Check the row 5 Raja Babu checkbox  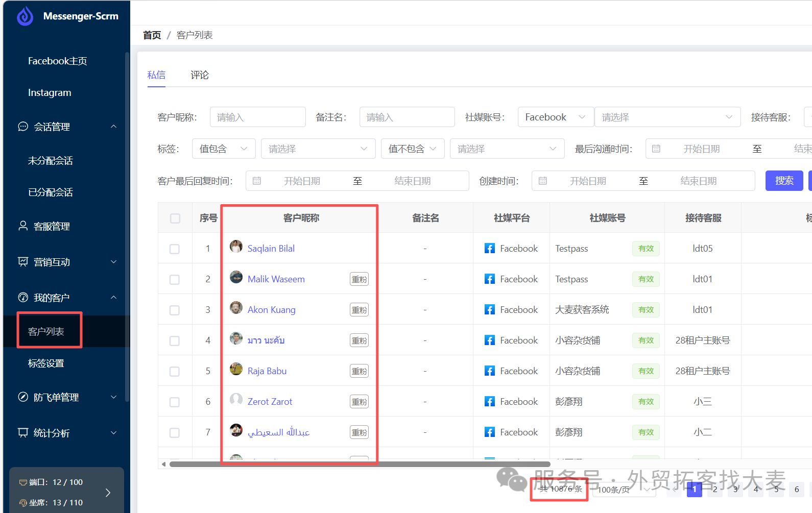(x=175, y=372)
